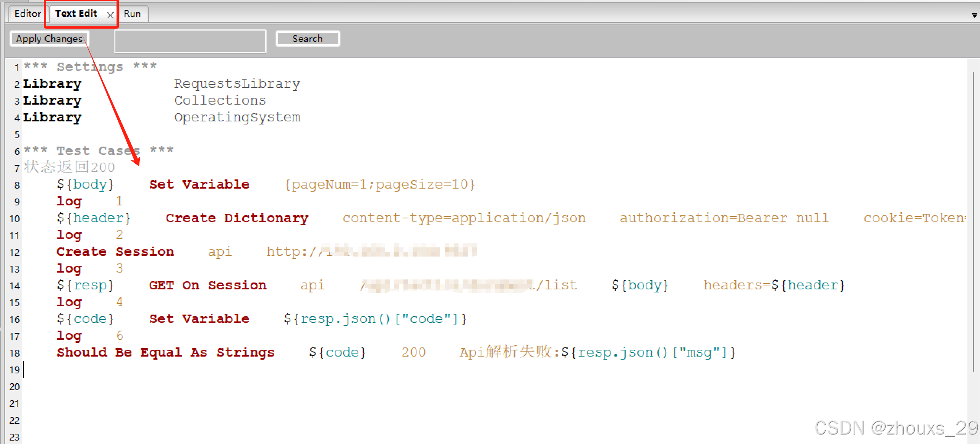The image size is (980, 444).
Task: Focus the search text input field
Action: pos(190,41)
